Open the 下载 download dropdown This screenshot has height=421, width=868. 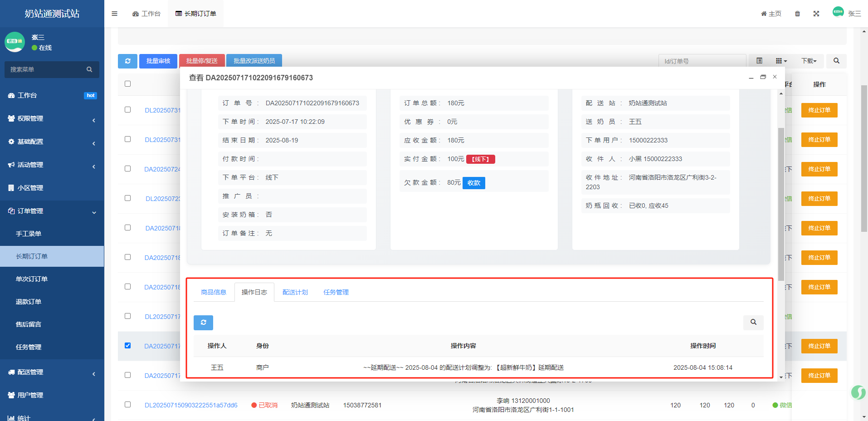pyautogui.click(x=809, y=61)
